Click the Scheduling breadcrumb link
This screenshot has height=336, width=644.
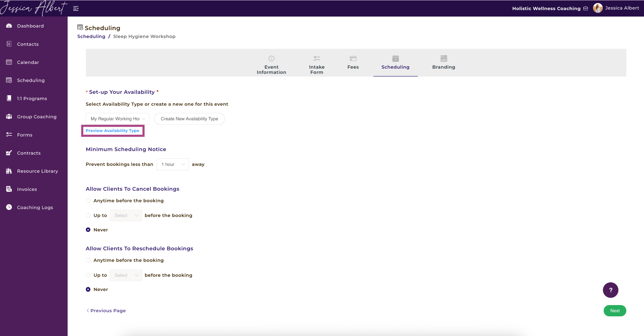pos(91,36)
